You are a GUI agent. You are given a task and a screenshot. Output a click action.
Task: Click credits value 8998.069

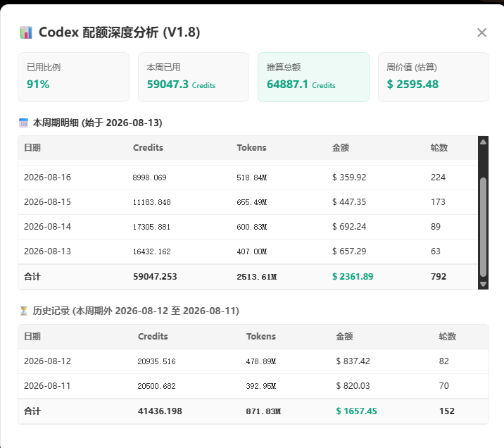click(149, 178)
